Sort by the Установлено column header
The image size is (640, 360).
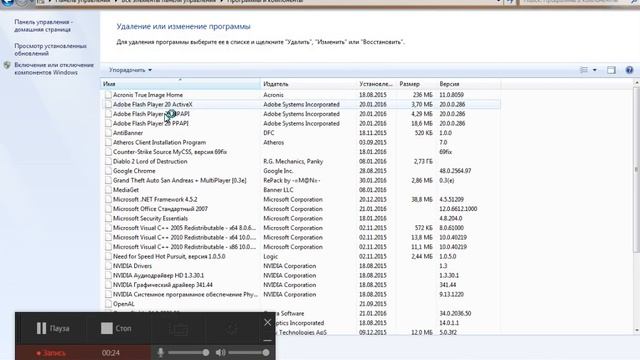point(376,84)
